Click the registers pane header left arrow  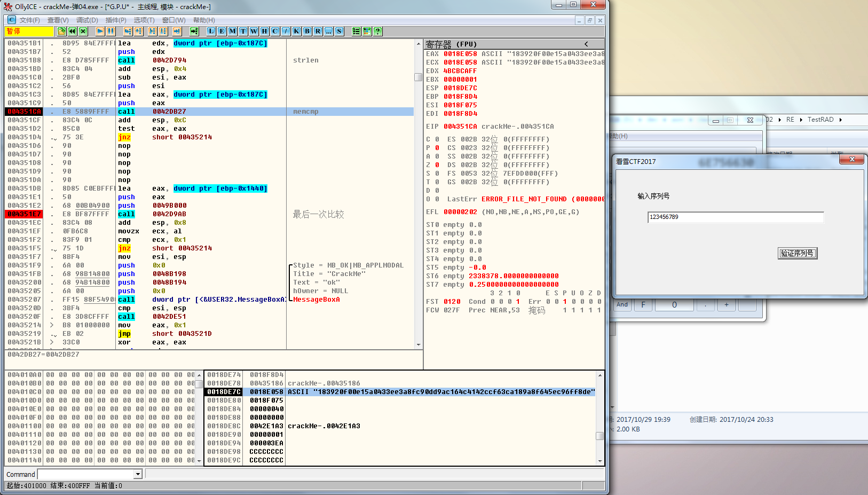point(586,44)
